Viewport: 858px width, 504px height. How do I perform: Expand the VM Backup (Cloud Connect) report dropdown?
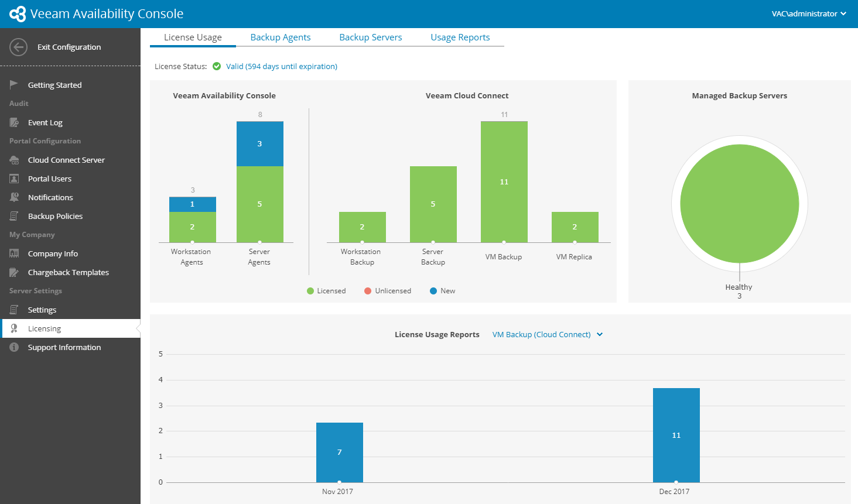point(547,334)
